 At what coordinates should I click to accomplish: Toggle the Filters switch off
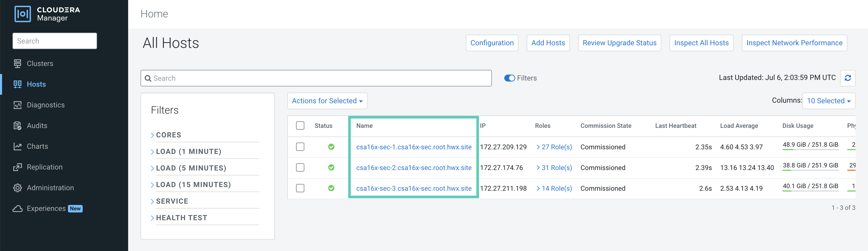pos(509,78)
